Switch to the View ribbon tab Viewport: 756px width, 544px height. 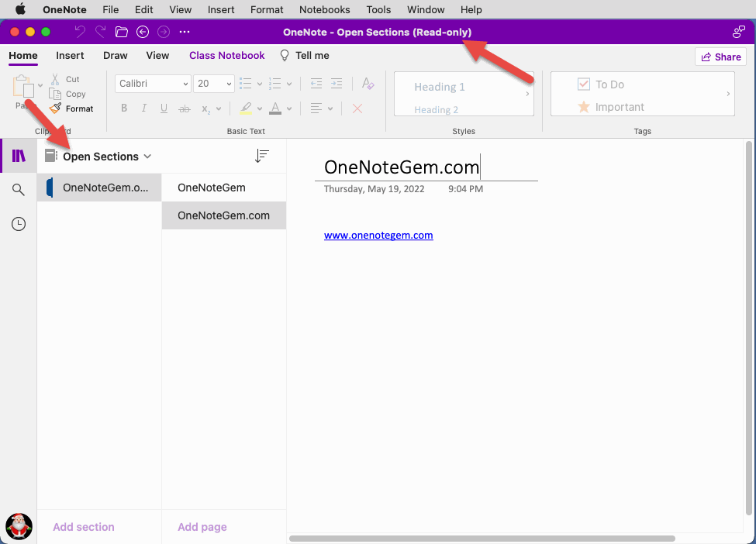157,56
